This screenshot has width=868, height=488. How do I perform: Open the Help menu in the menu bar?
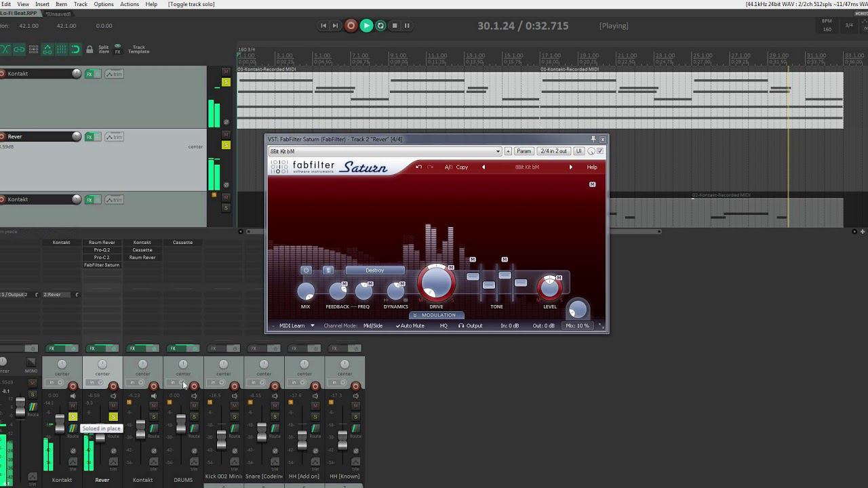151,4
